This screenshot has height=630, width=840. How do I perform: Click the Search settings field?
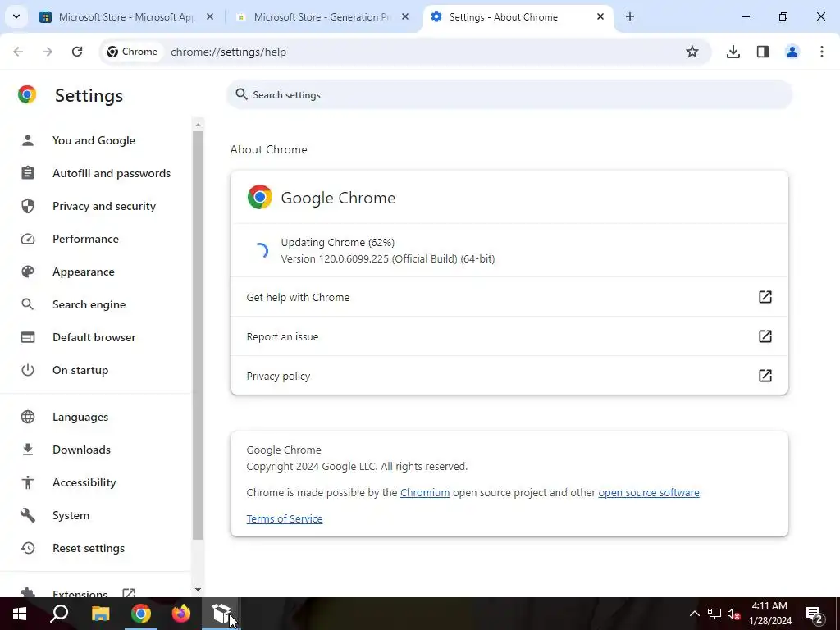(x=509, y=95)
